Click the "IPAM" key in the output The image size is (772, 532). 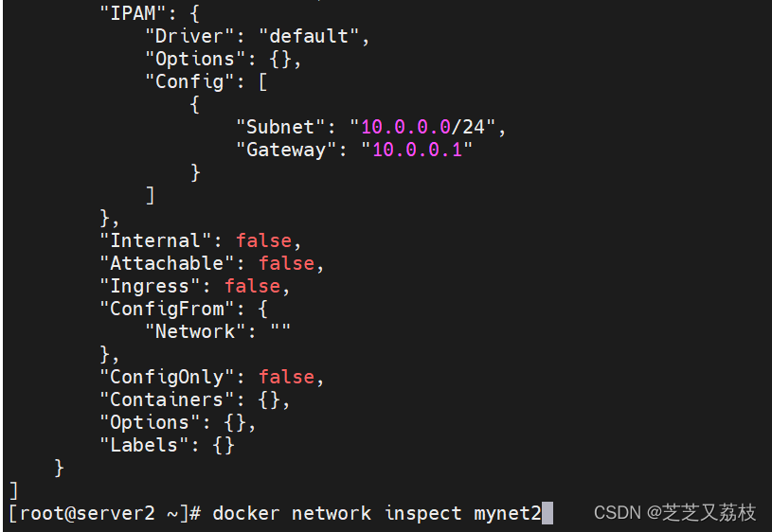(134, 14)
